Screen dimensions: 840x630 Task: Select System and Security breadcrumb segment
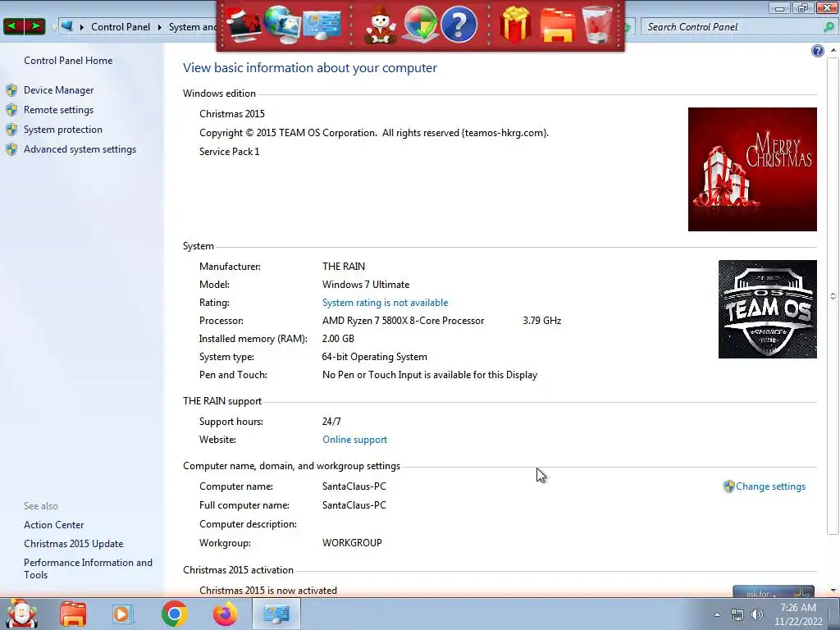point(192,27)
